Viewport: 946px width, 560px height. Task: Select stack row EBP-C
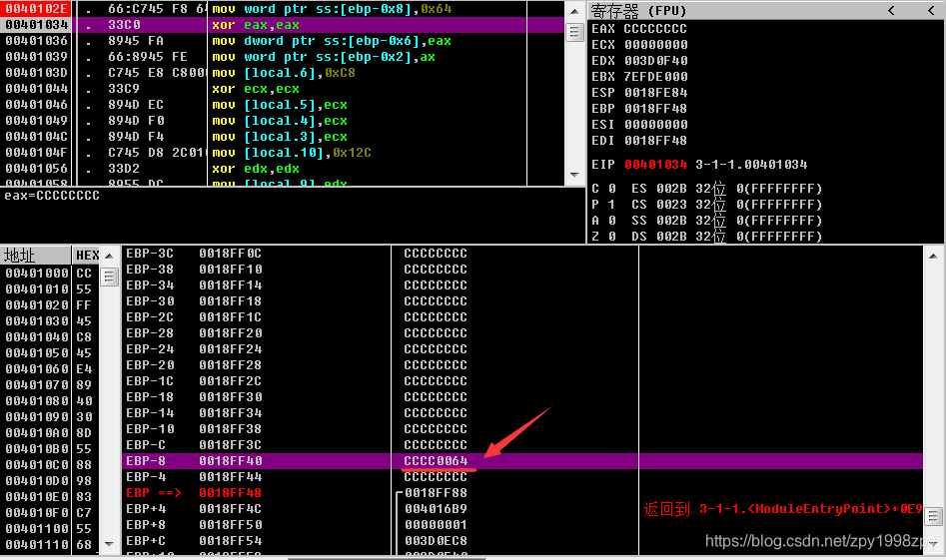coord(522,445)
